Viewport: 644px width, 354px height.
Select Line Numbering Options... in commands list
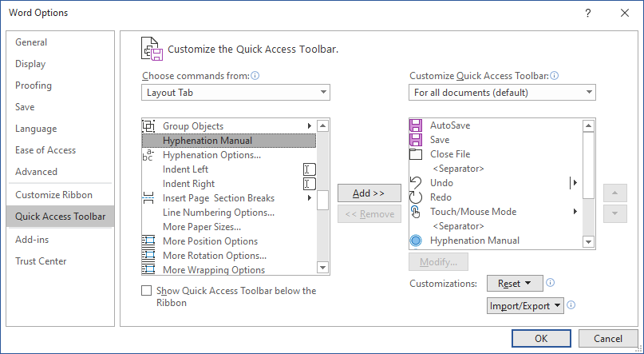(x=229, y=213)
